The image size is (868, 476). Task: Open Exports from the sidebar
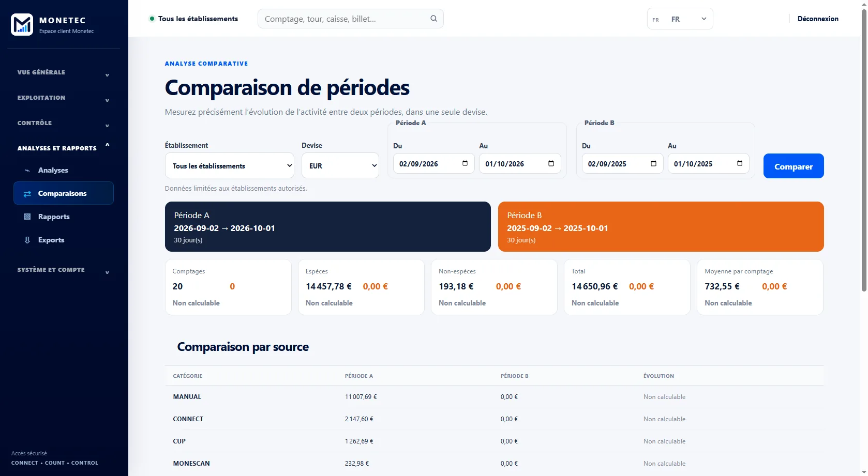click(64, 240)
